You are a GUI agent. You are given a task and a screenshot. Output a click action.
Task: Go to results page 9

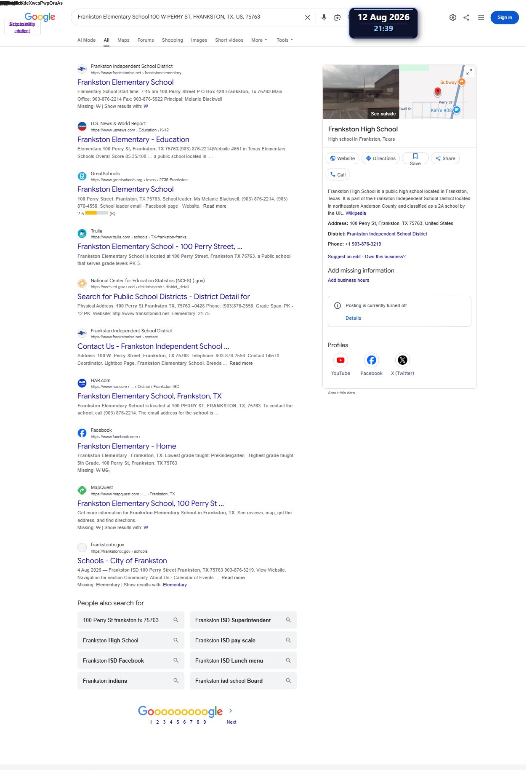click(205, 722)
